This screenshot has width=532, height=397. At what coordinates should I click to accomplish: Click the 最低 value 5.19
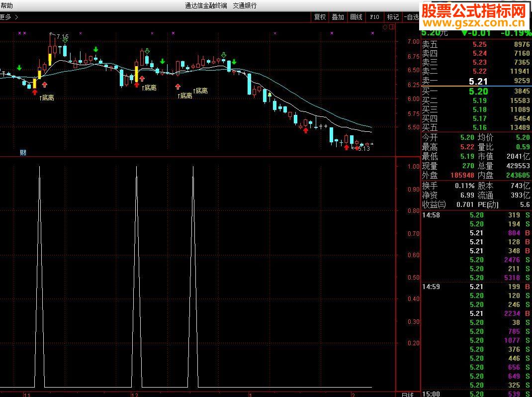click(467, 157)
